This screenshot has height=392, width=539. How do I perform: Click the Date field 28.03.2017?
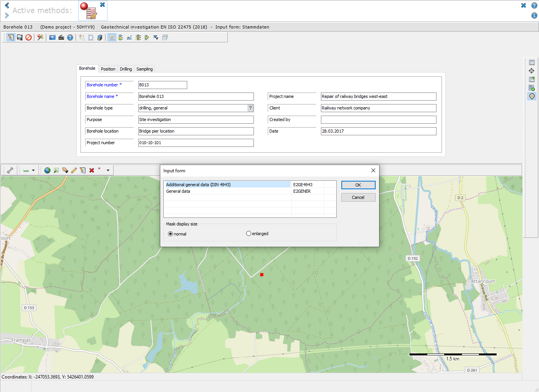(379, 131)
